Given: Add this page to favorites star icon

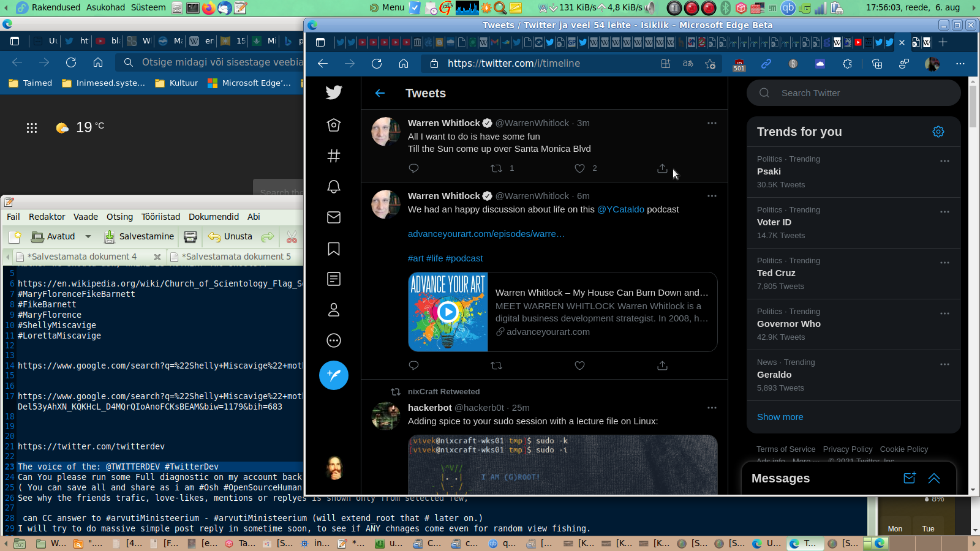Looking at the screenshot, I should (710, 64).
